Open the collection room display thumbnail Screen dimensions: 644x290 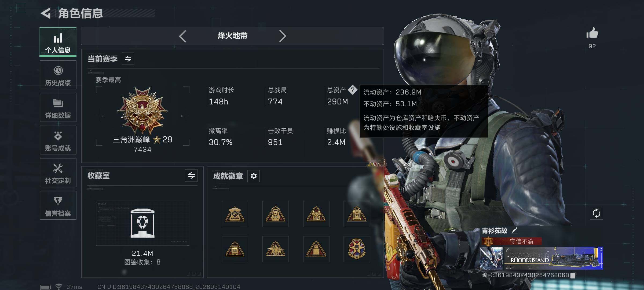pos(142,223)
